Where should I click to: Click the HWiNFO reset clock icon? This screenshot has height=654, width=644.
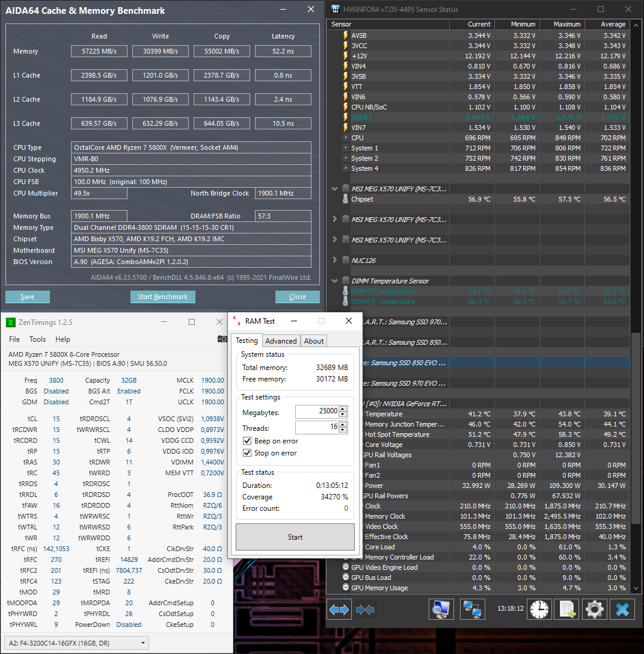[538, 609]
